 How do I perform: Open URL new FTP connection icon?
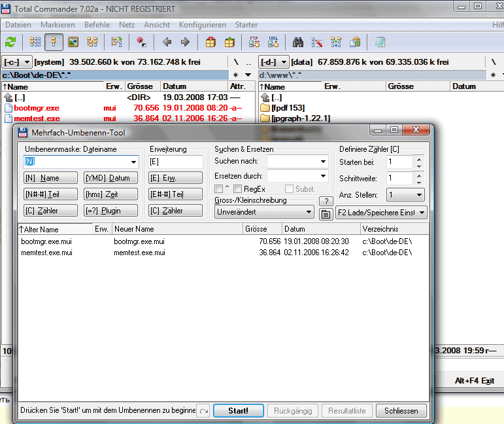tap(273, 42)
